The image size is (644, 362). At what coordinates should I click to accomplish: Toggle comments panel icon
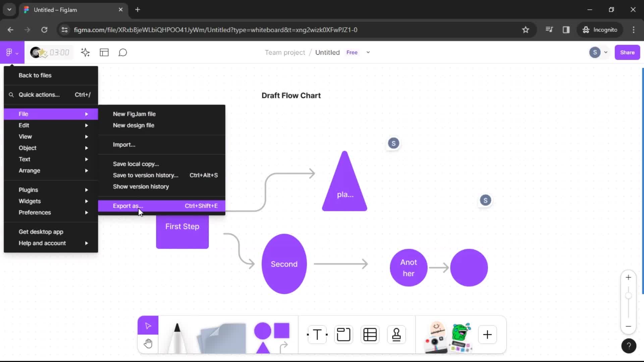coord(123,52)
